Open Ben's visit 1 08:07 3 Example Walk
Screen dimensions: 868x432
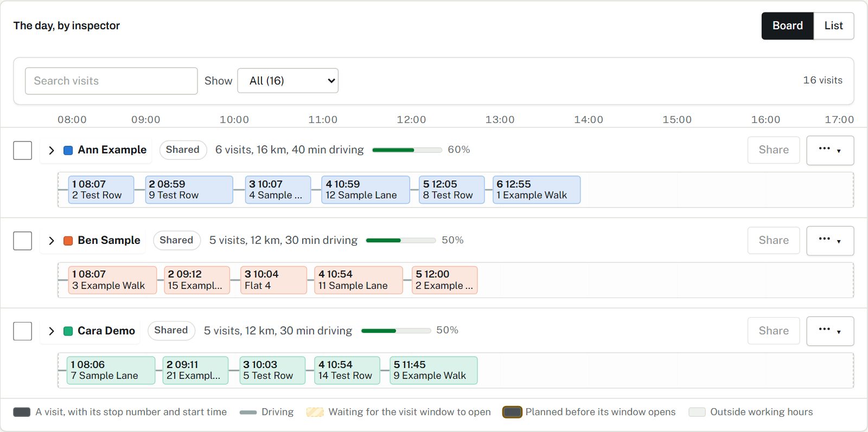tap(112, 280)
